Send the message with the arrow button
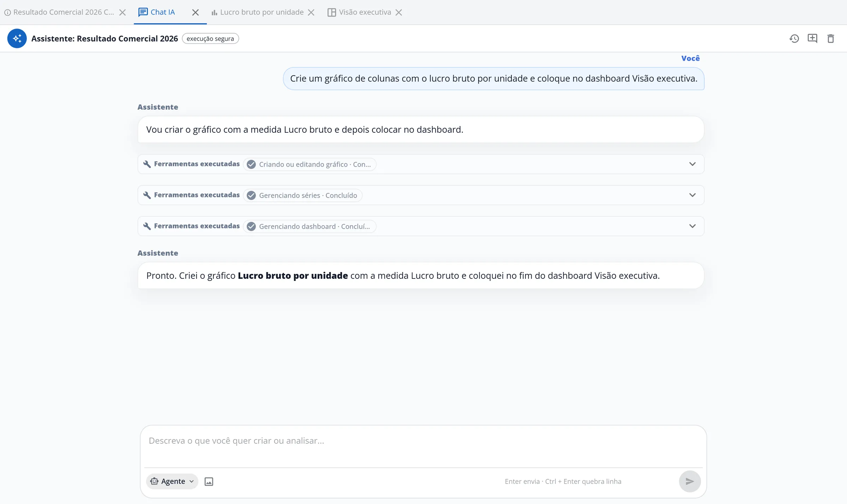Screen dimensions: 847x504 coord(690,481)
